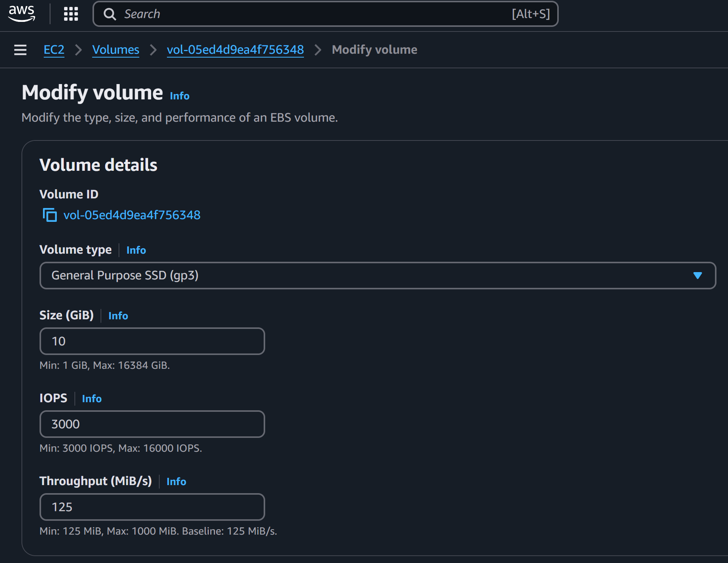
Task: Navigate to EC2 via breadcrumb
Action: tap(54, 50)
